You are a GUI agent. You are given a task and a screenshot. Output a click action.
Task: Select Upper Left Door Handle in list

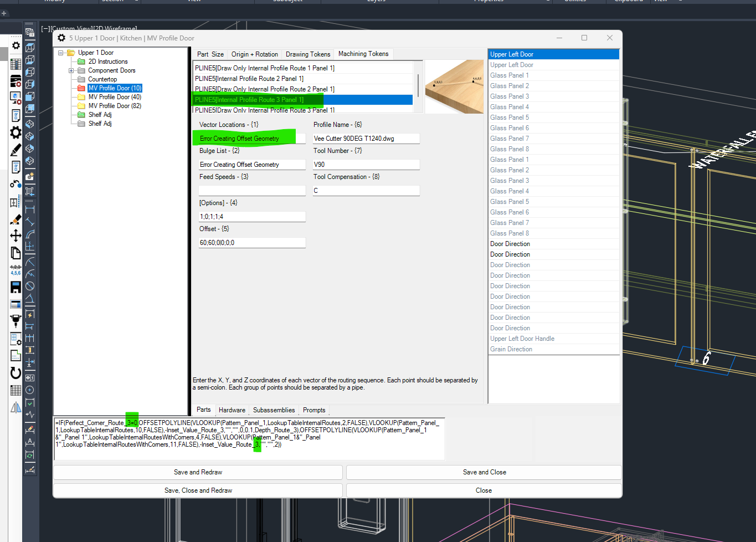522,339
